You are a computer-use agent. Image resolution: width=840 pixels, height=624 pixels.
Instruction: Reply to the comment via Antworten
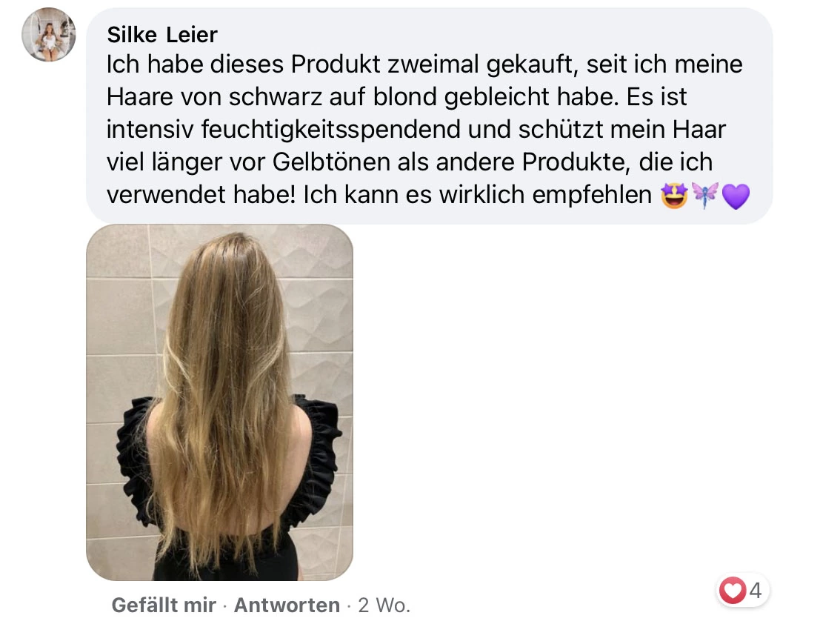coord(287,605)
